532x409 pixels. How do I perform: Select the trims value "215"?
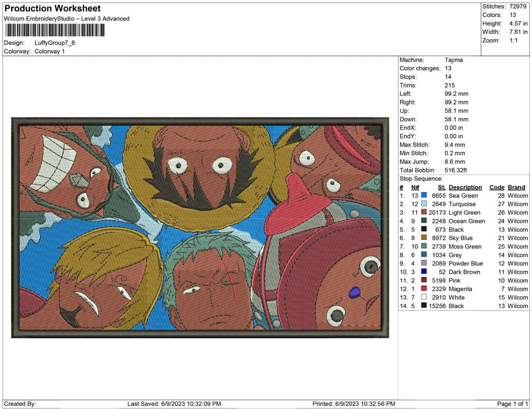pyautogui.click(x=450, y=85)
